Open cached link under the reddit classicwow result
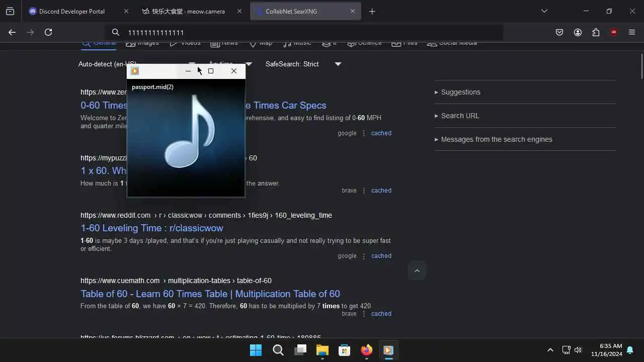The width and height of the screenshot is (644, 362). coord(381,256)
